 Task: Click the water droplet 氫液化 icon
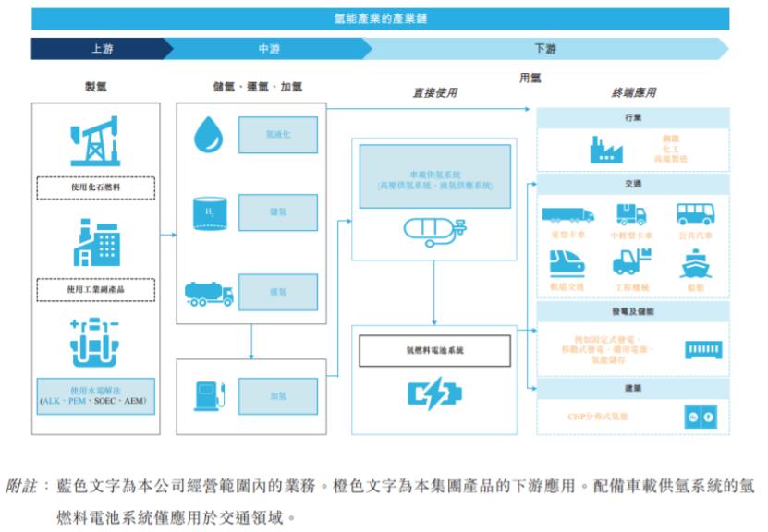click(x=210, y=137)
